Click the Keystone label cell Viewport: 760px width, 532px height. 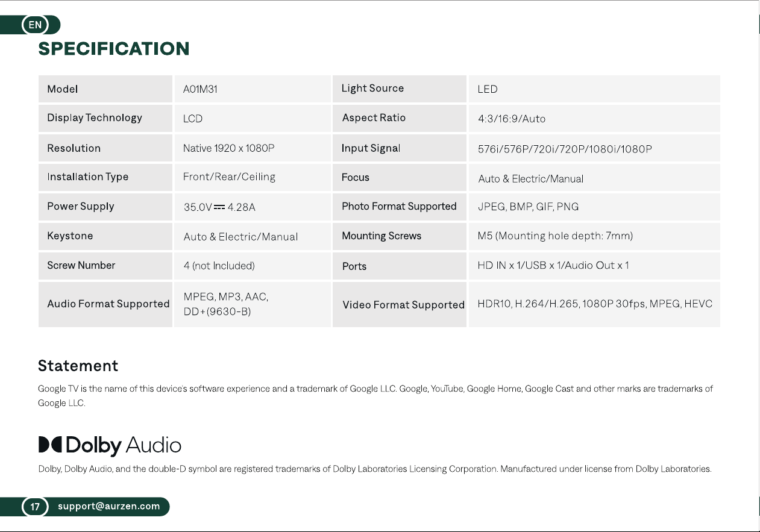click(x=105, y=236)
